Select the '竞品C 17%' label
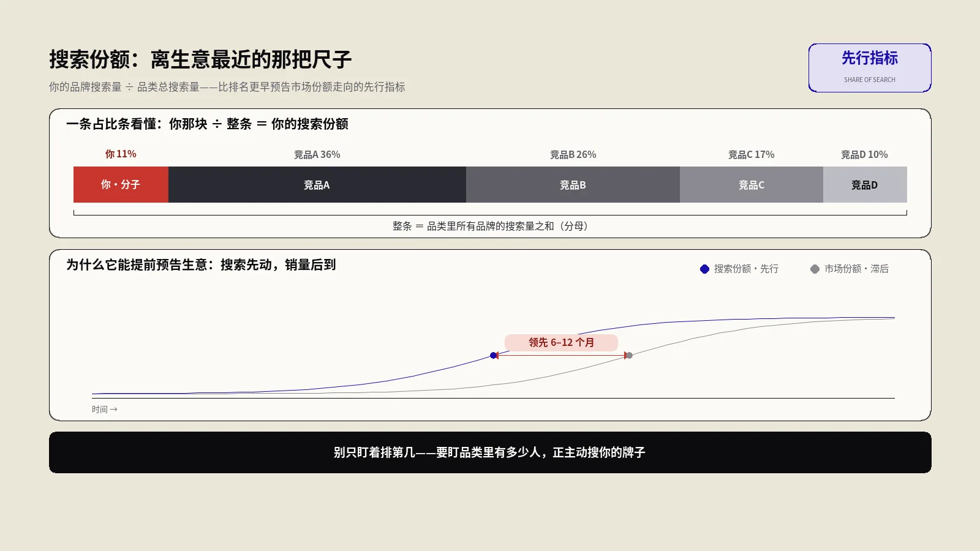 (751, 155)
